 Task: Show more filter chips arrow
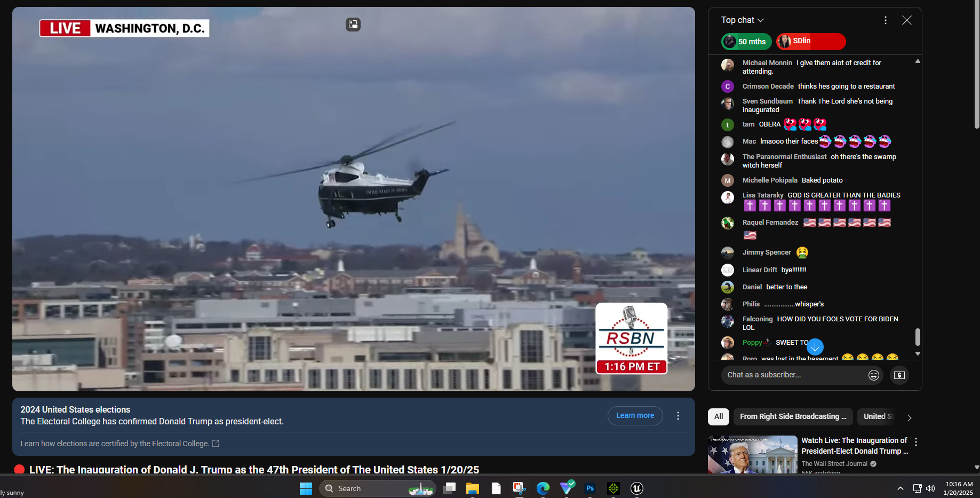tap(910, 418)
